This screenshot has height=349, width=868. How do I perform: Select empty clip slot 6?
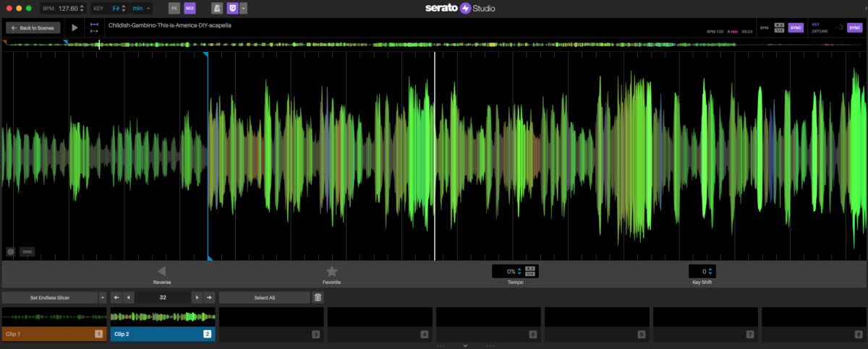pyautogui.click(x=597, y=324)
